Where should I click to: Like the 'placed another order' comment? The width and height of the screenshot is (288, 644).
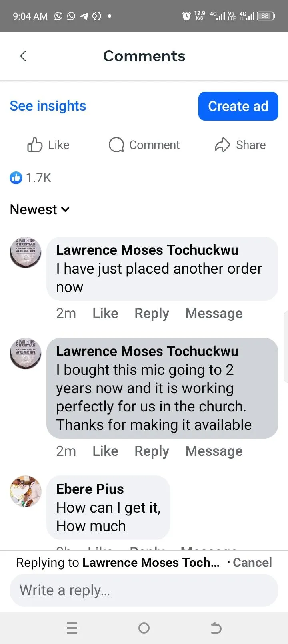click(x=105, y=313)
